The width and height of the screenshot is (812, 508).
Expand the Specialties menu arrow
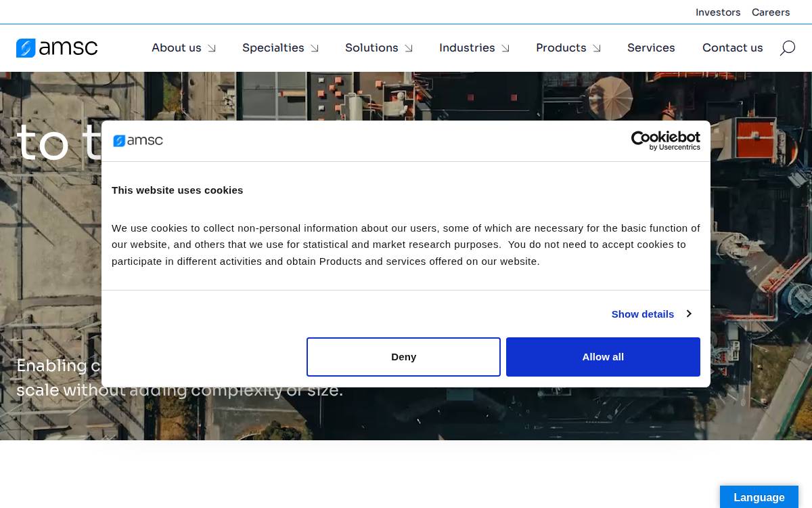315,48
